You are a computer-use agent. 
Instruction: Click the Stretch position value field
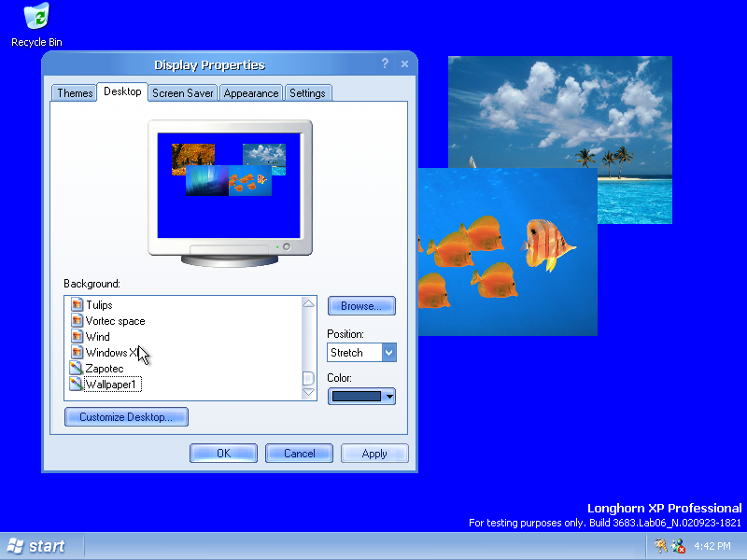click(x=355, y=353)
